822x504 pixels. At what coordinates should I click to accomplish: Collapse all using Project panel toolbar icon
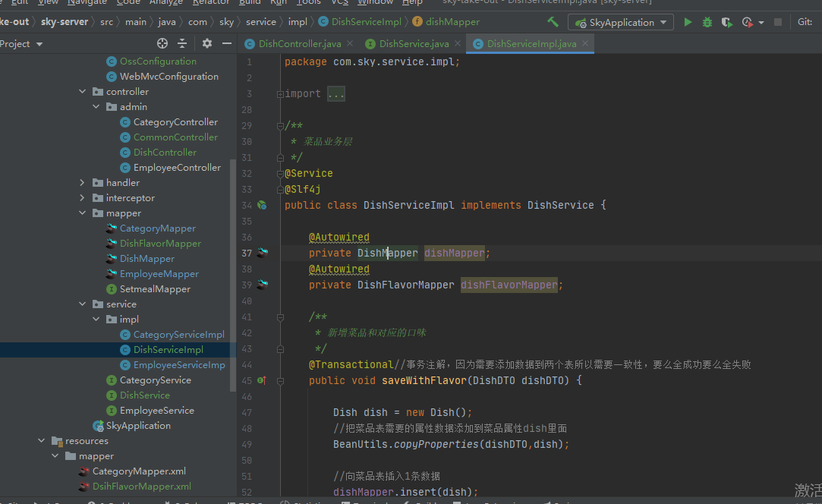tap(182, 44)
